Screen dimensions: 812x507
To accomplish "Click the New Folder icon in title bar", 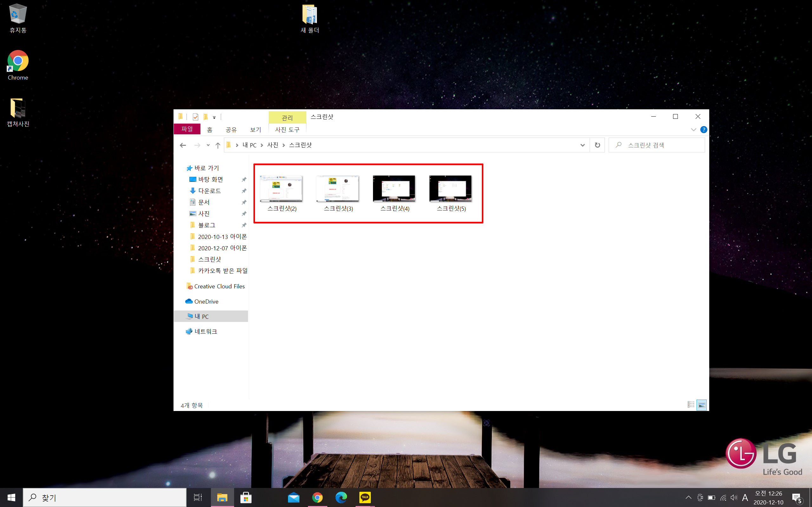I will coord(205,117).
